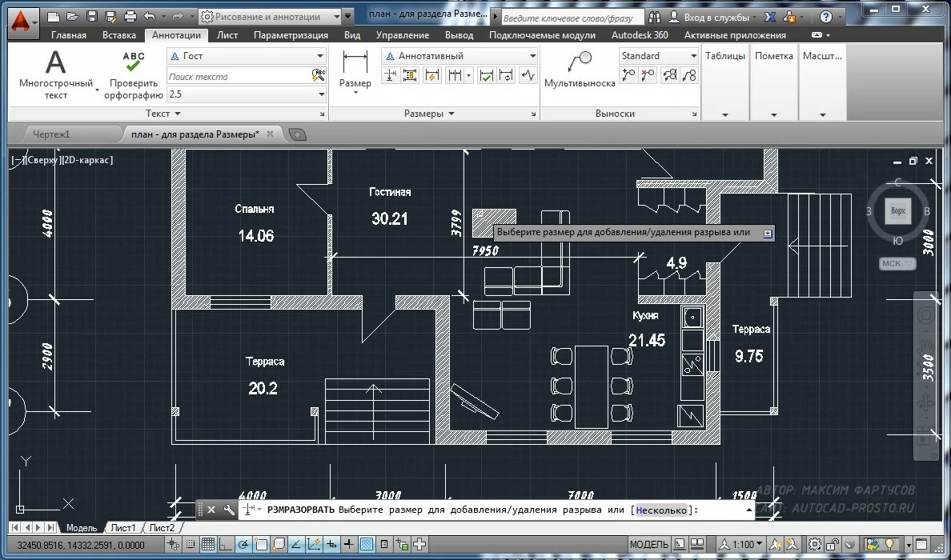Click the Save icon in quick access toolbar
The height and width of the screenshot is (560, 951).
click(91, 16)
